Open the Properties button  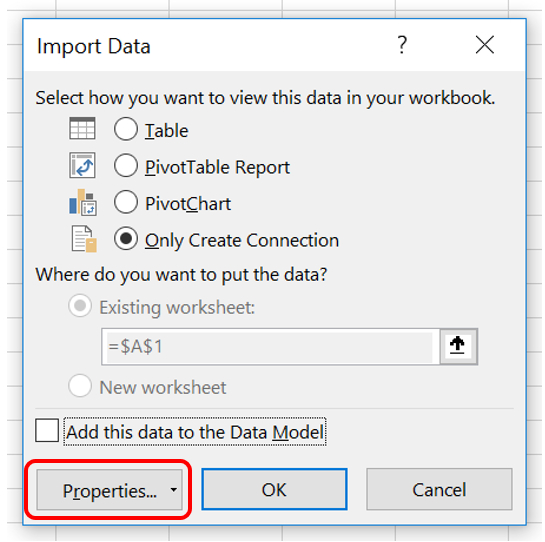[x=109, y=490]
